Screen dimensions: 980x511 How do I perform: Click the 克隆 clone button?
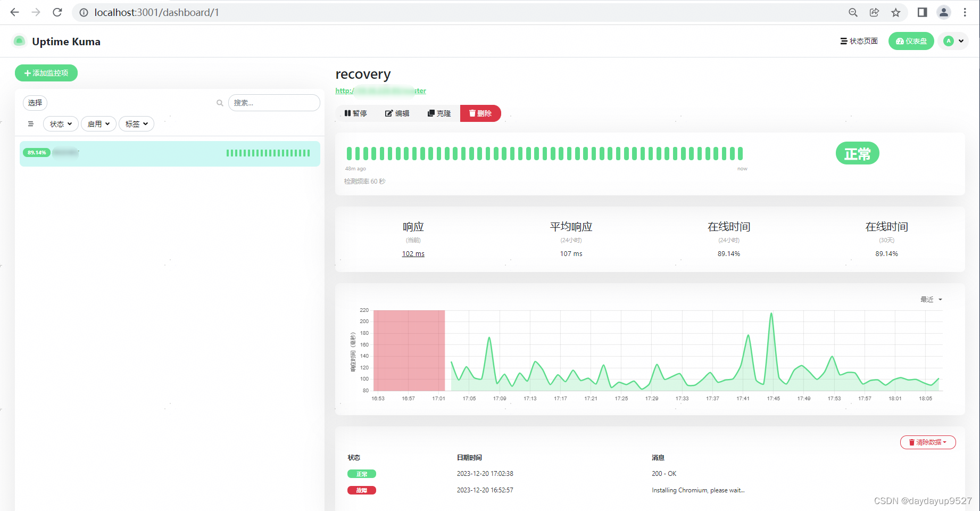[x=439, y=113]
